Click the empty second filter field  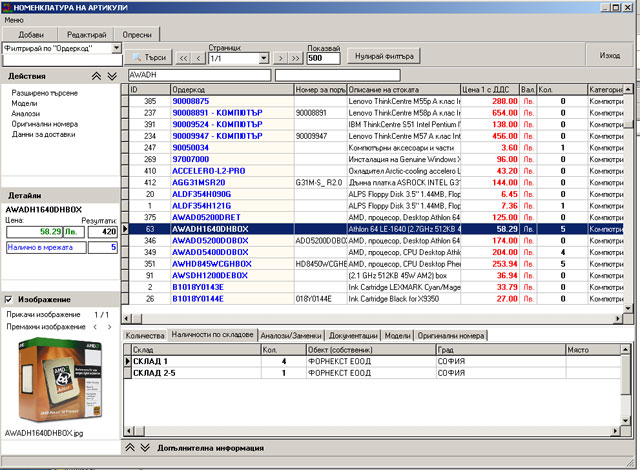338,75
